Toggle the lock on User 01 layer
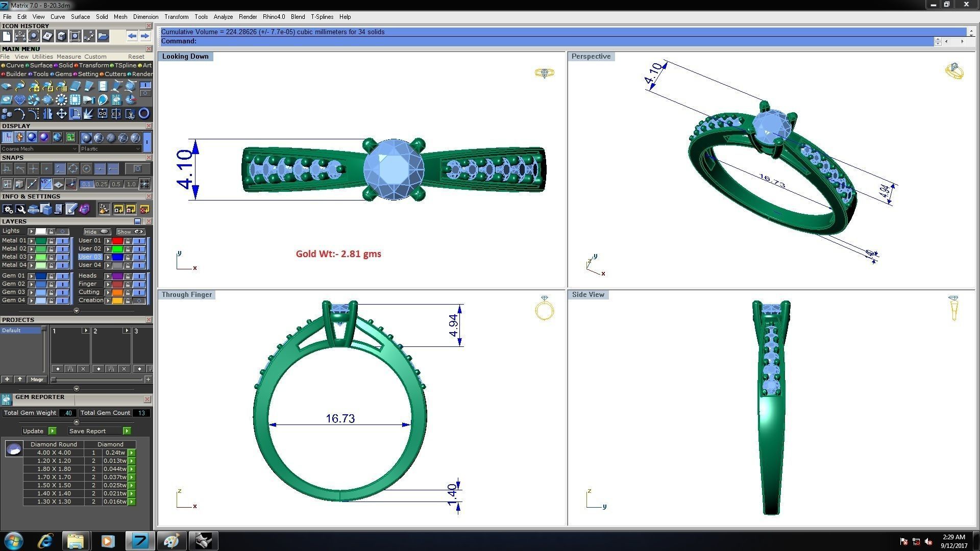 coord(128,241)
